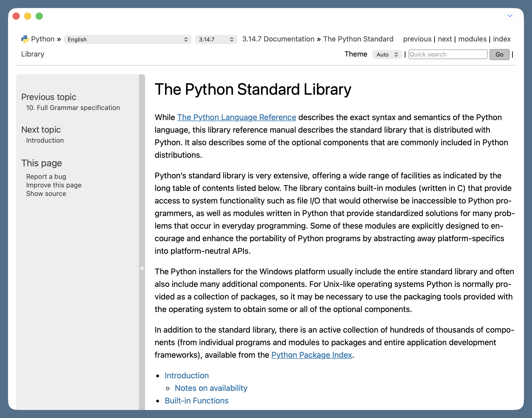The image size is (532, 418).
Task: Open The Python Standard Library breadcrumb
Action: coord(358,39)
